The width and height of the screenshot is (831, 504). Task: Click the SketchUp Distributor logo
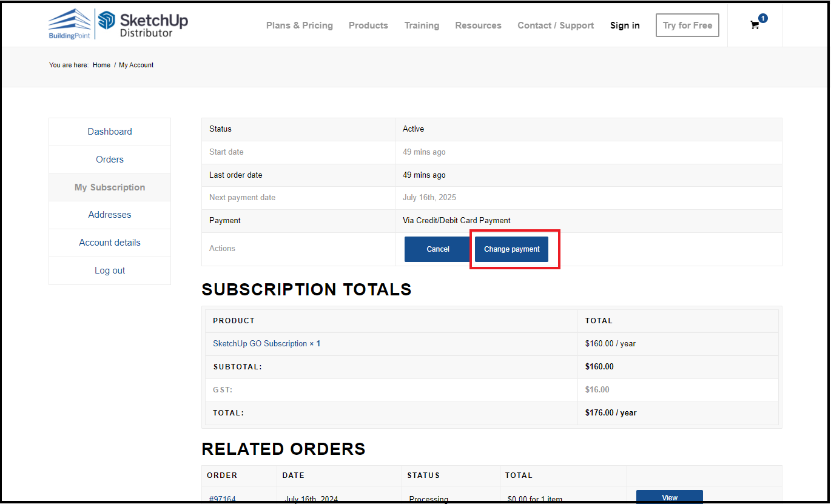point(143,24)
